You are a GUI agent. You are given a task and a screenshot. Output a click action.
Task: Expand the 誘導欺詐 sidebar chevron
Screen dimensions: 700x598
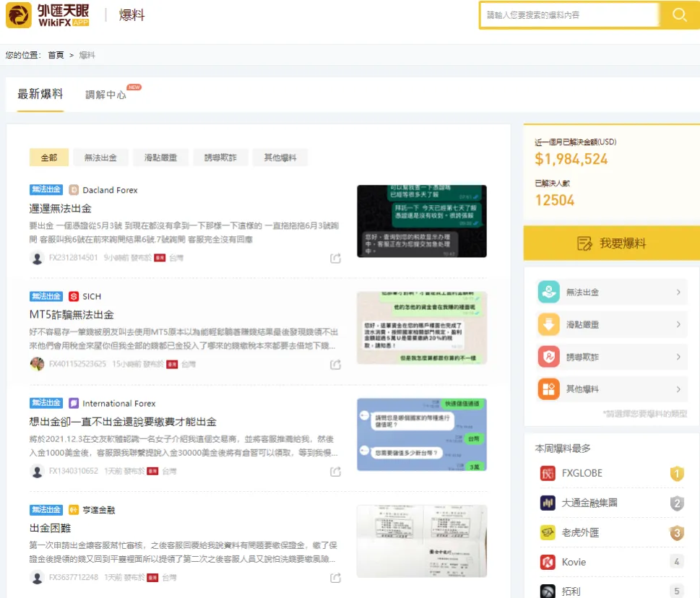click(678, 357)
